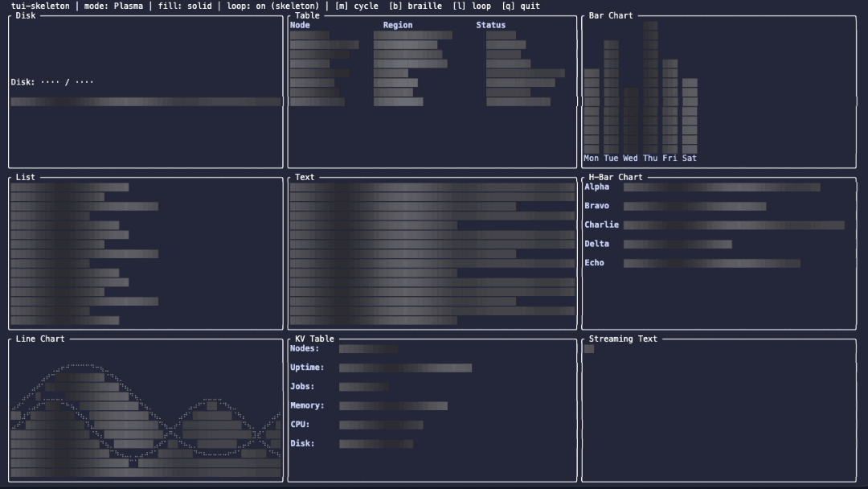Click the Nodes: key in KV Table

point(305,348)
